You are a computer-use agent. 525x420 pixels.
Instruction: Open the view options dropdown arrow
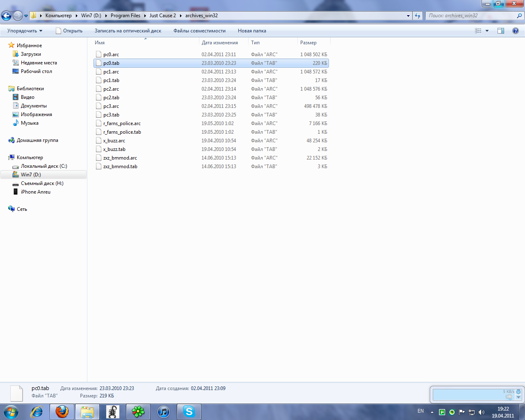(487, 31)
